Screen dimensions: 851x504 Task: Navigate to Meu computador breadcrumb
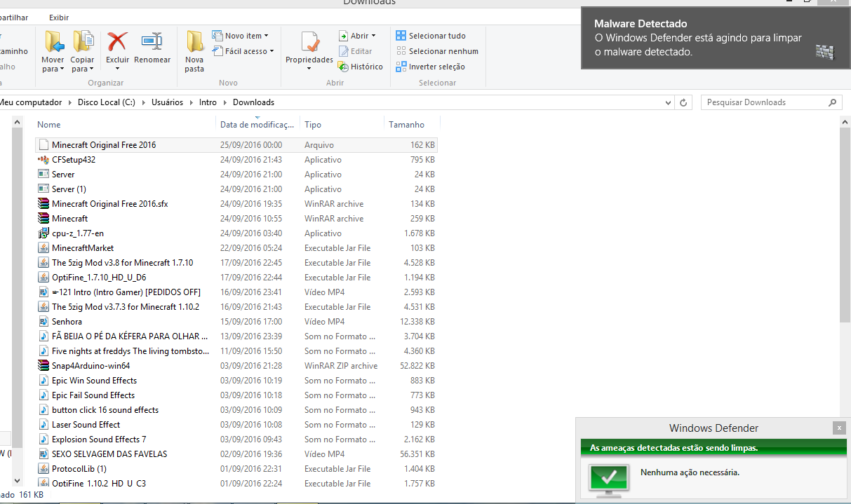pyautogui.click(x=31, y=102)
